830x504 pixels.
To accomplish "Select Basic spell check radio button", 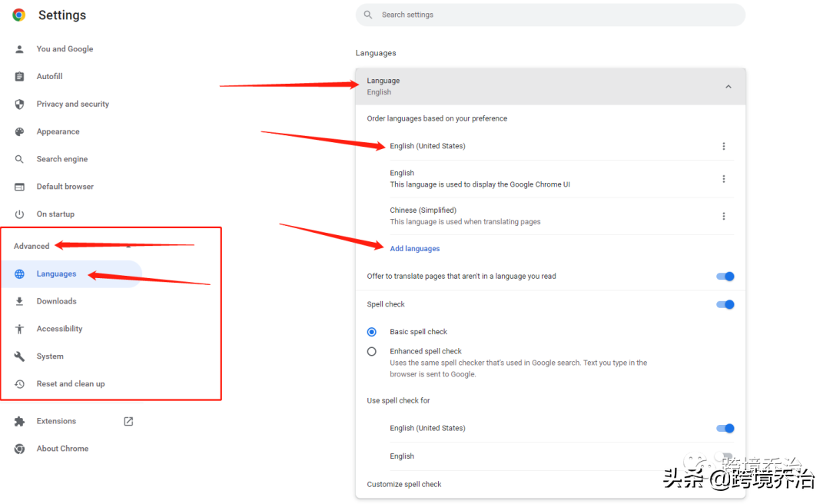I will 372,332.
